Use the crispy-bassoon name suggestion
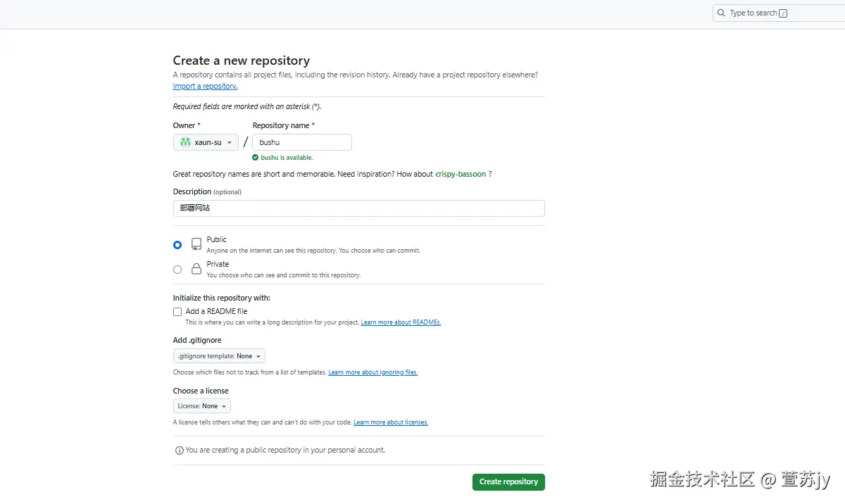The height and width of the screenshot is (504, 845). (x=461, y=174)
